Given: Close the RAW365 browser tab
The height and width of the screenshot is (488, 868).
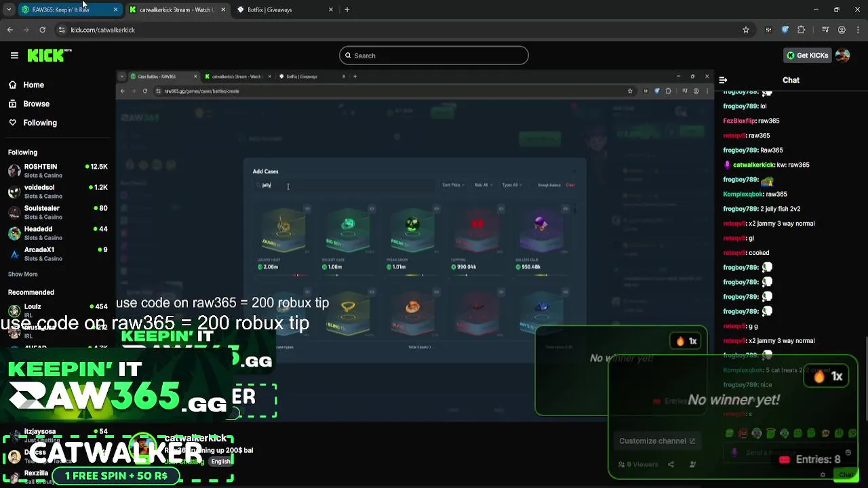Looking at the screenshot, I should [x=115, y=9].
